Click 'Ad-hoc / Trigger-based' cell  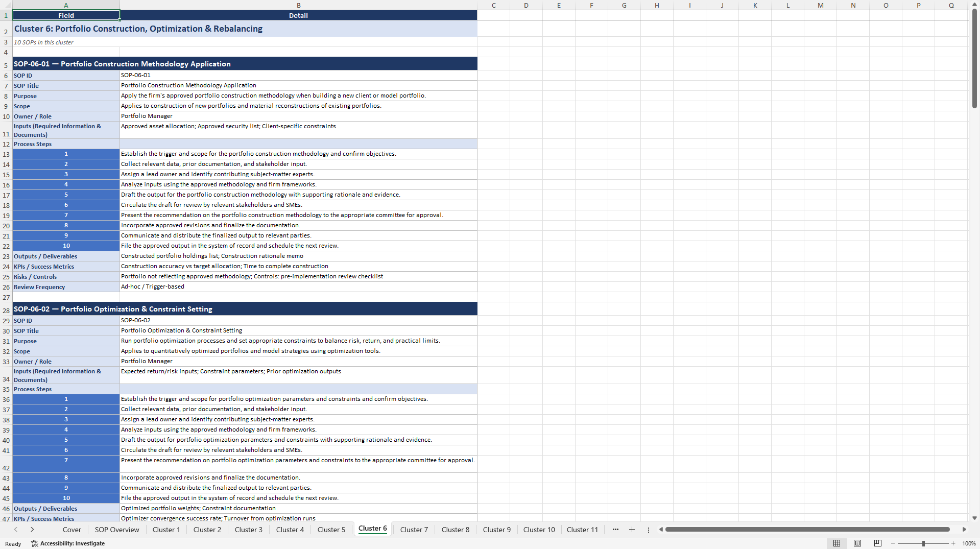(x=298, y=287)
